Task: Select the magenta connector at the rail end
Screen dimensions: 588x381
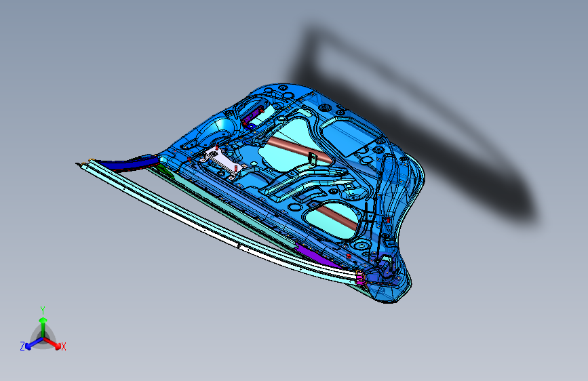Action: tap(361, 277)
